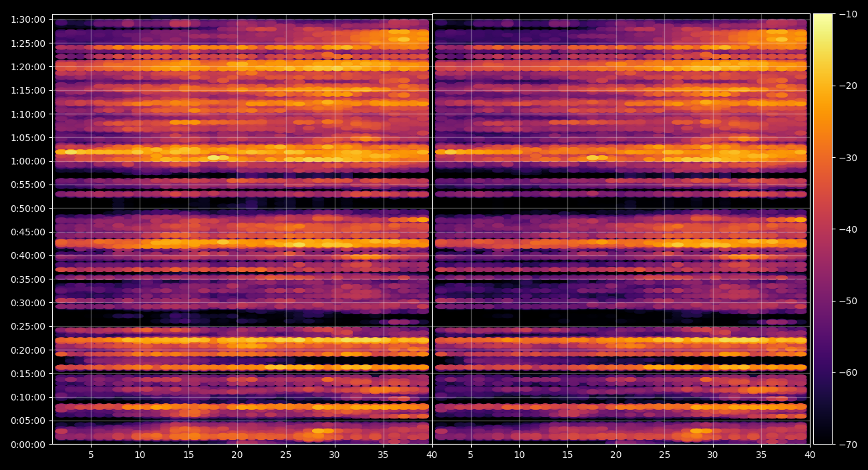Click x-axis tick 15 of first heatmap
Screen dimensions: 868x470
(x=188, y=455)
